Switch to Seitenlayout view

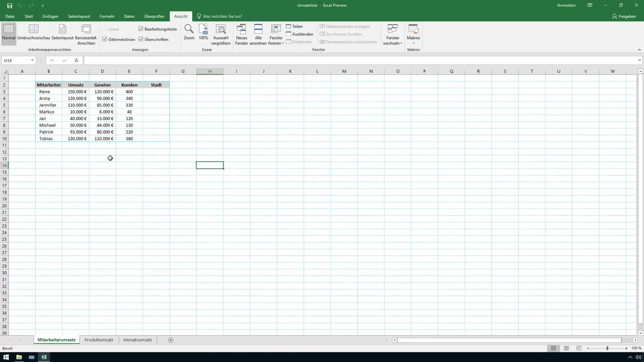62,32
